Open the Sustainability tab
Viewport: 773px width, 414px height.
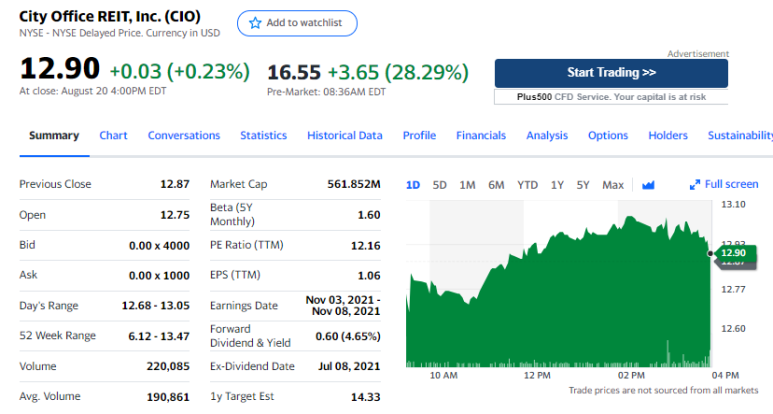[x=740, y=136]
